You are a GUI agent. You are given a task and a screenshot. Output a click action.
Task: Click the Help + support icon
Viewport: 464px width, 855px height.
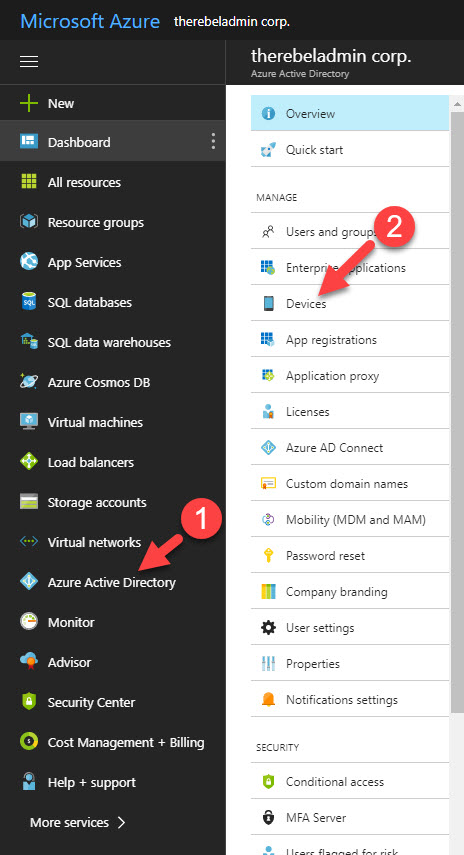click(x=29, y=782)
